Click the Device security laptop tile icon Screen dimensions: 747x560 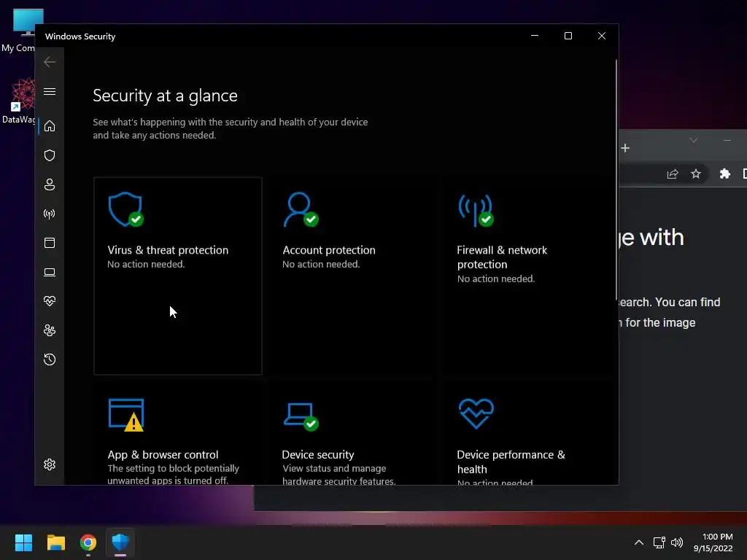point(301,416)
